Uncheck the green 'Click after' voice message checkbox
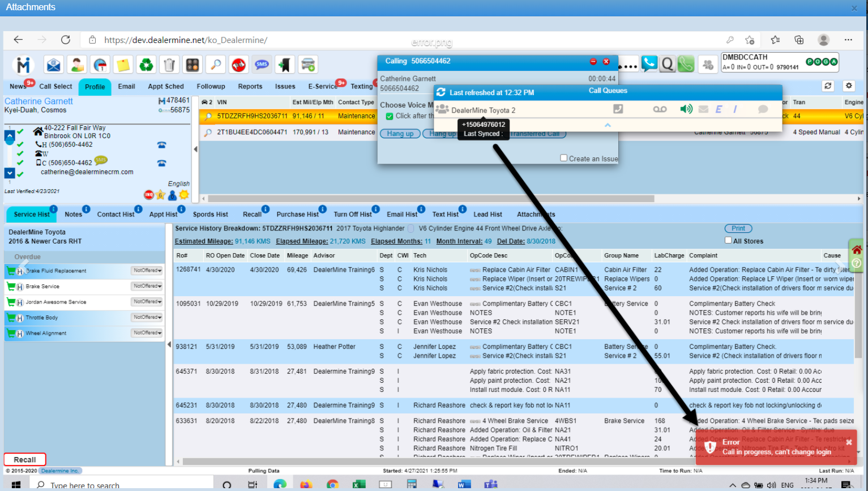 coord(390,116)
